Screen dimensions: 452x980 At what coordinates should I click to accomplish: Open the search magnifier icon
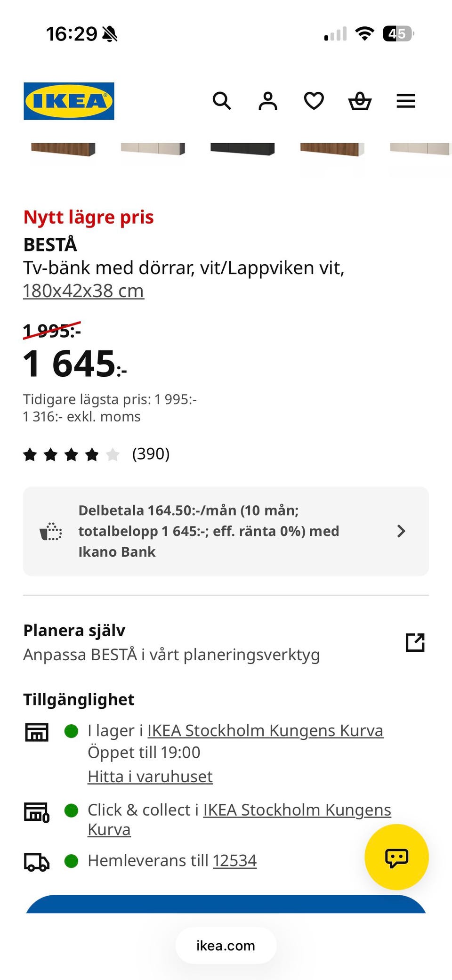(221, 101)
